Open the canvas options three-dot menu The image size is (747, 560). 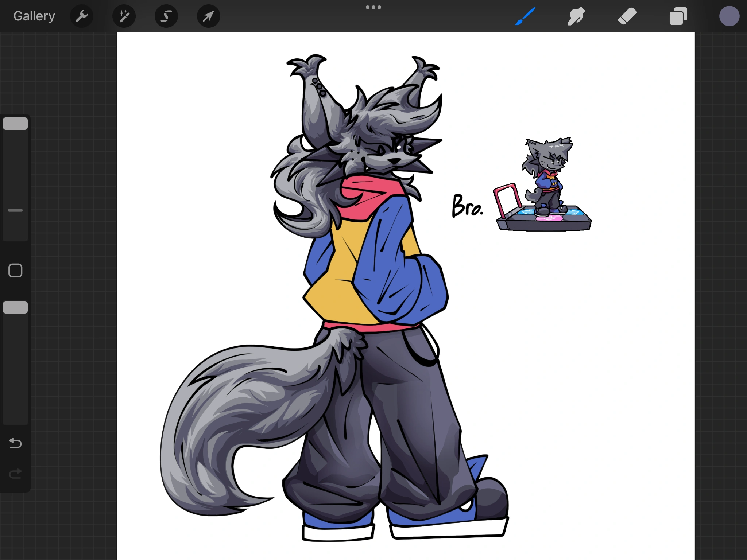[373, 7]
